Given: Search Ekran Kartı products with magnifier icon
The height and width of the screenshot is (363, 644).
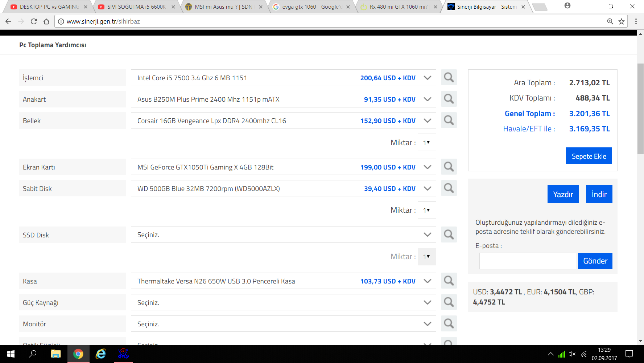Looking at the screenshot, I should pos(449,167).
